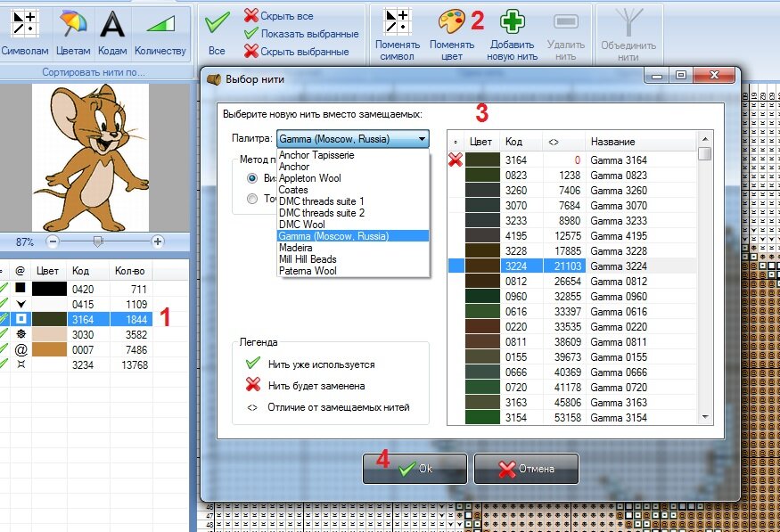780x532 pixels.
Task: Sort dialog list by Название header
Action: pos(640,142)
